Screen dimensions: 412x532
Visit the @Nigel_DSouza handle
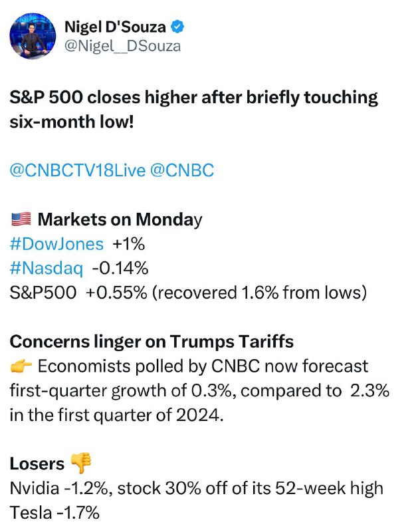pos(122,46)
